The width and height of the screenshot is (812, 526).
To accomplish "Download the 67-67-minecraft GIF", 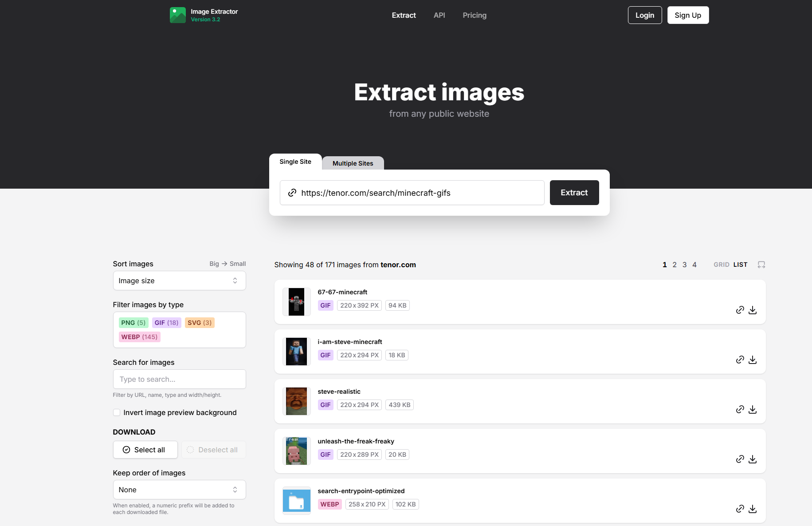I will [x=753, y=310].
